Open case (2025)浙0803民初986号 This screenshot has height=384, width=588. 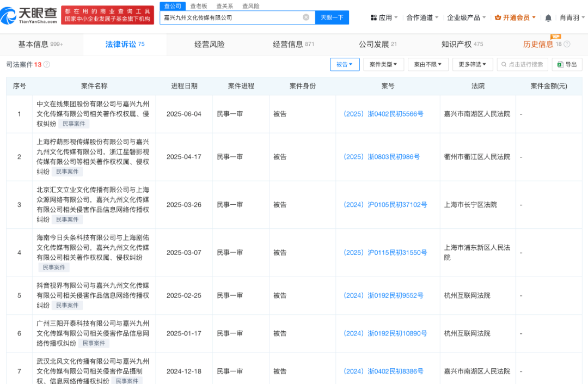[x=381, y=157]
